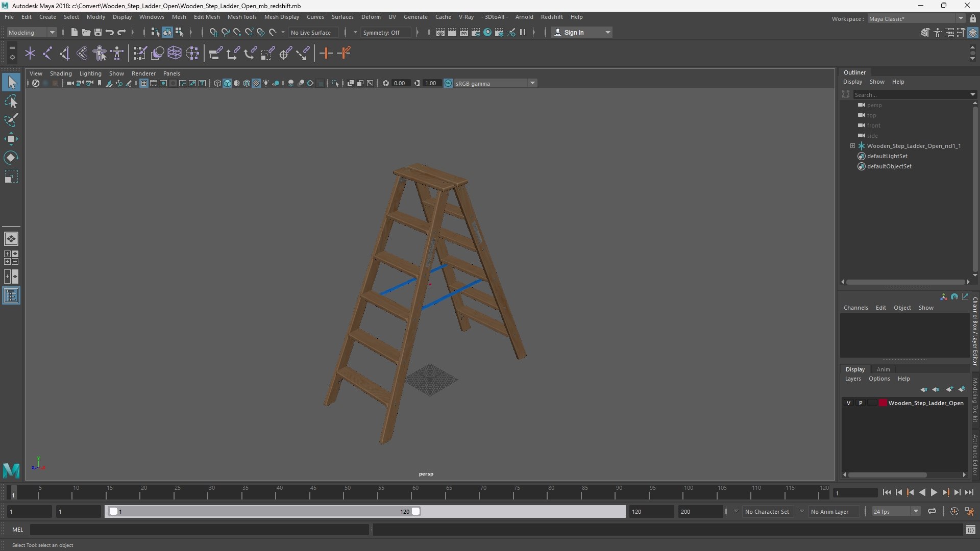This screenshot has height=551, width=980.
Task: Open the 24 fps frame rate dropdown
Action: point(895,511)
